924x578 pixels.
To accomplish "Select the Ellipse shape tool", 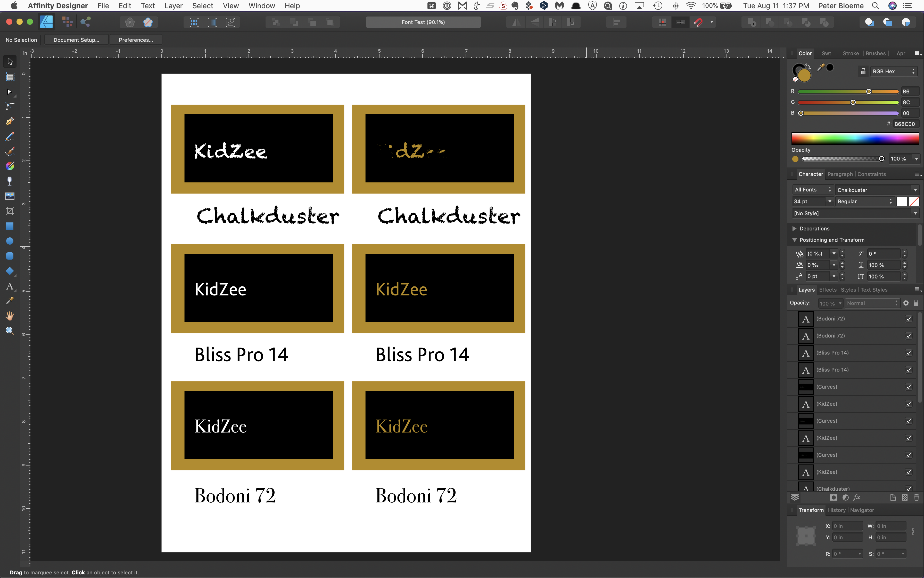I will point(10,241).
